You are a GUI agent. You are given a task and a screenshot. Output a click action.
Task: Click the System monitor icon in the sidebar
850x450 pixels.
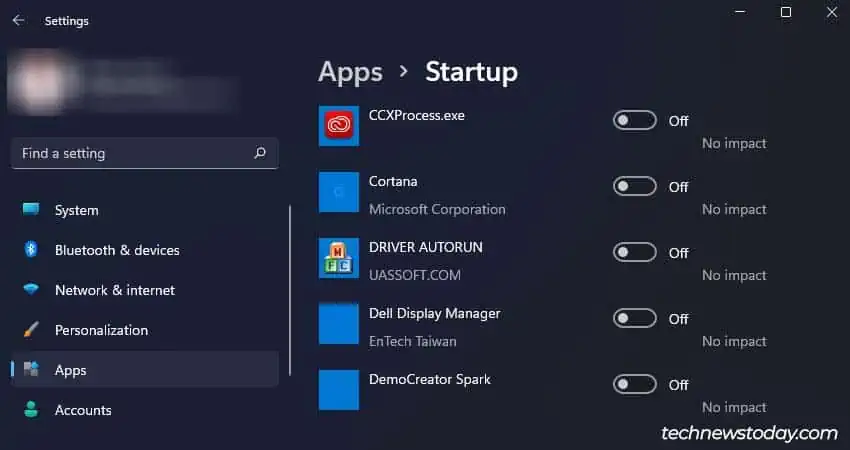[x=31, y=209]
